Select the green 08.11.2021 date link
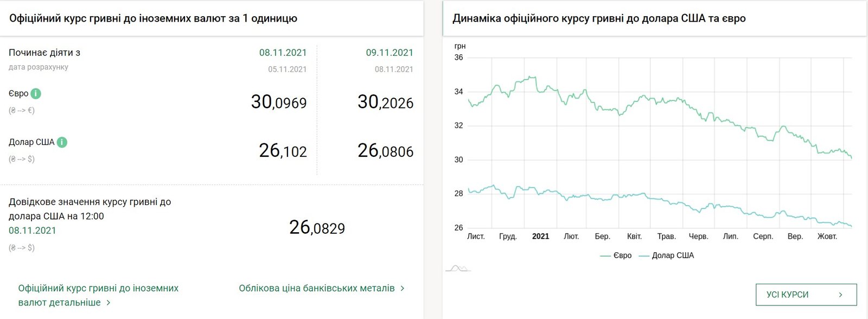This screenshot has height=319, width=868. 283,53
